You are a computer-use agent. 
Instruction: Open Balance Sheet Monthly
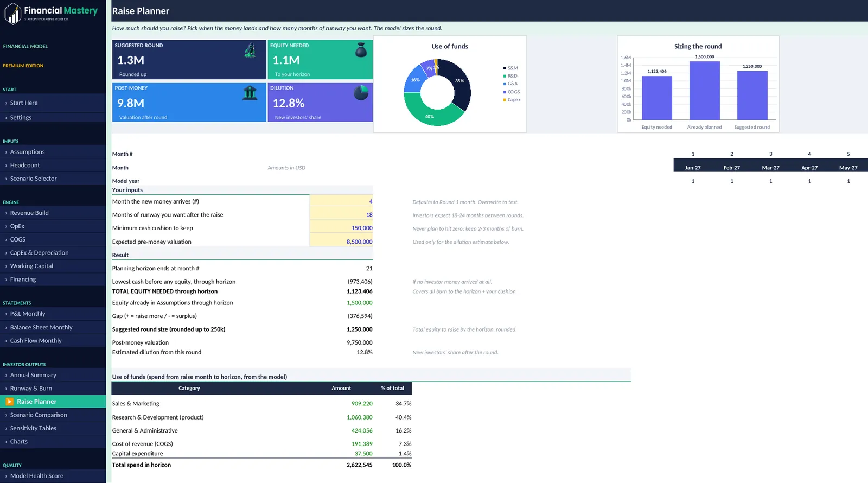53,327
